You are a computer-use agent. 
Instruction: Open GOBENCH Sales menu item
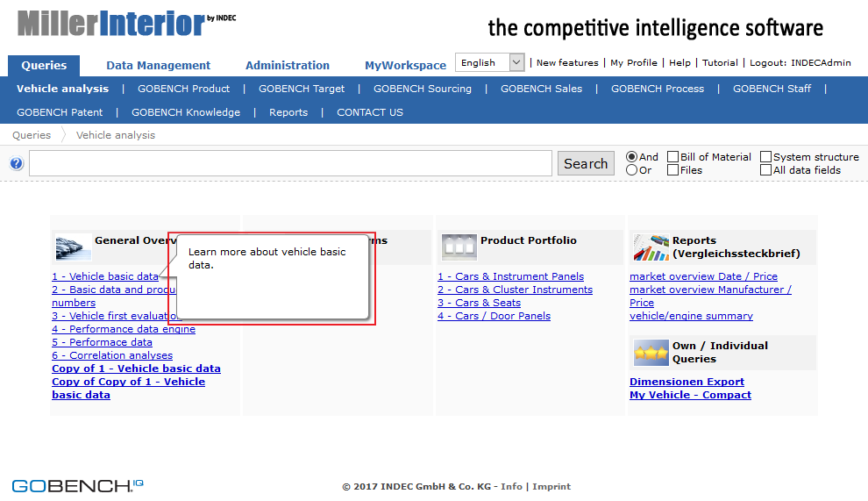pos(541,89)
